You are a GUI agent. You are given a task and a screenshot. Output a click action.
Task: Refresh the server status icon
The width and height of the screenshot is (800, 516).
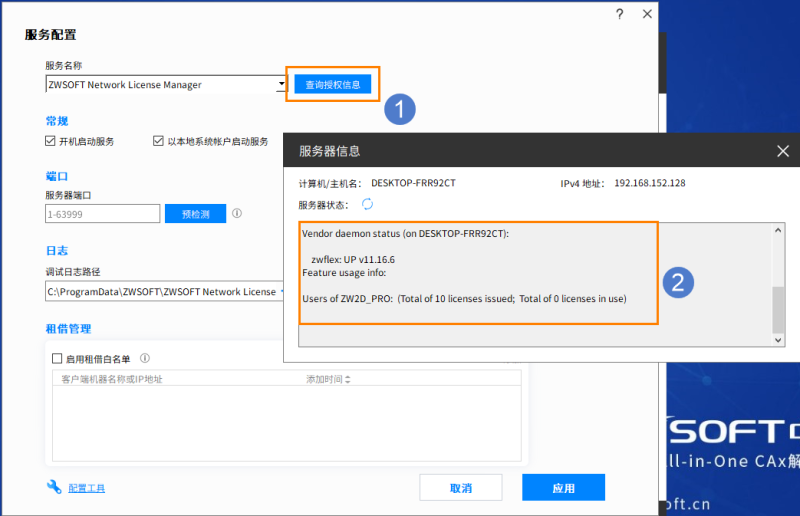pos(367,204)
